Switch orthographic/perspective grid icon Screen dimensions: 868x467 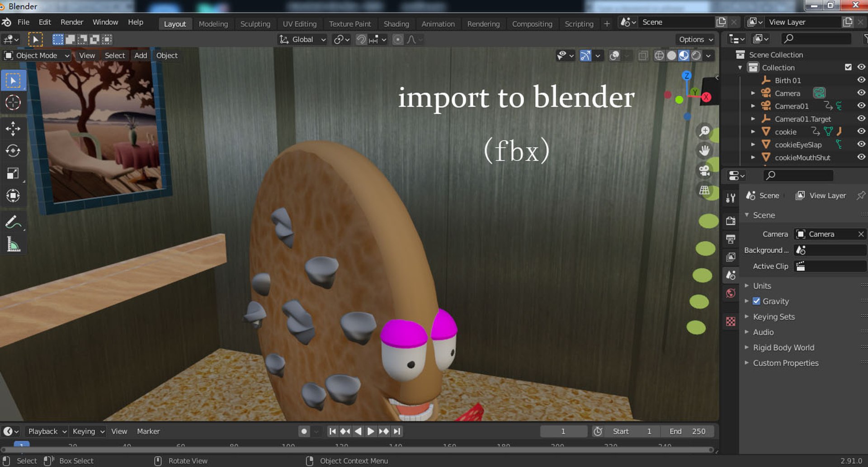coord(704,190)
